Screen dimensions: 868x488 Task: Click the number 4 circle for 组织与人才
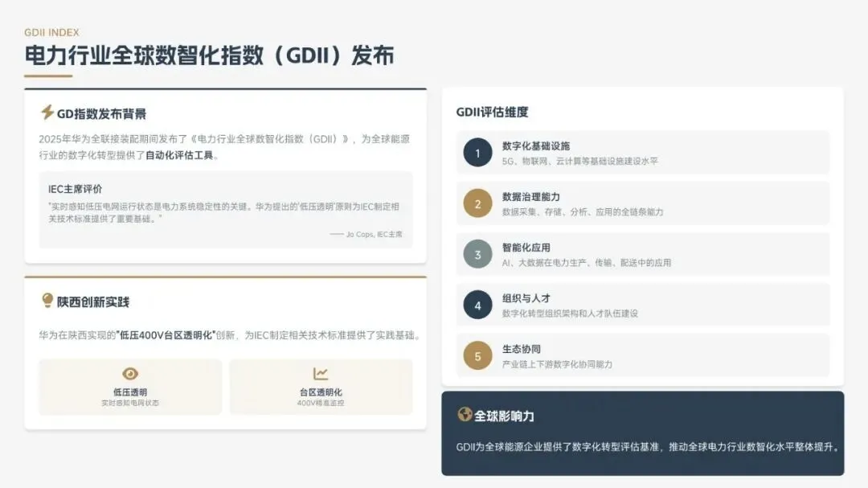click(x=477, y=306)
